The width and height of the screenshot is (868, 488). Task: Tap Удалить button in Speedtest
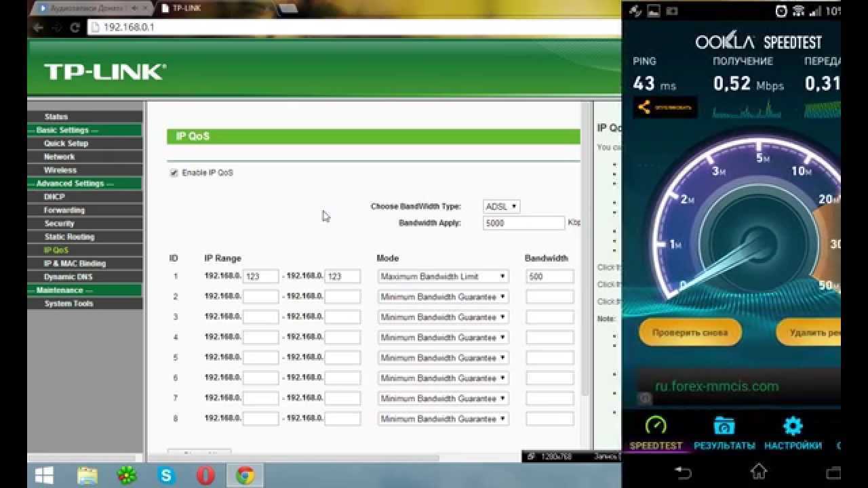[807, 333]
